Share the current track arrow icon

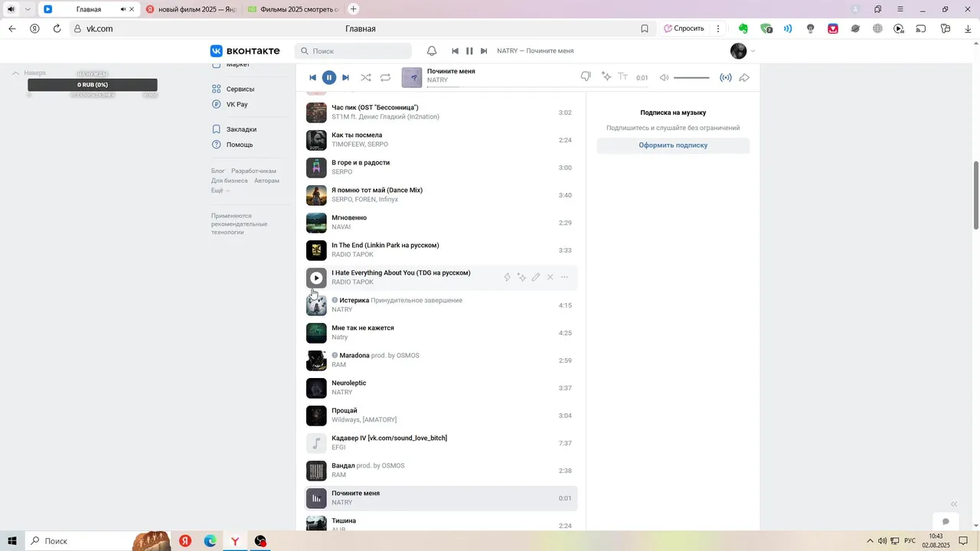(744, 77)
